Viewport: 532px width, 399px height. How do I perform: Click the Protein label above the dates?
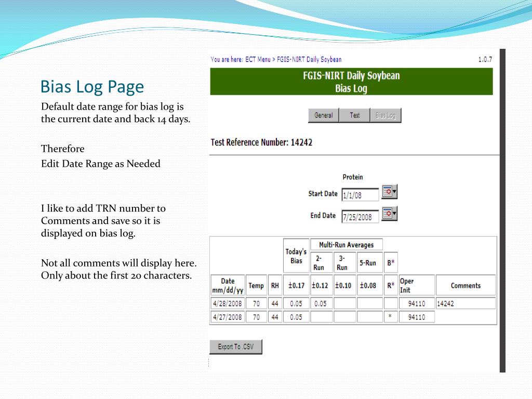pos(353,177)
